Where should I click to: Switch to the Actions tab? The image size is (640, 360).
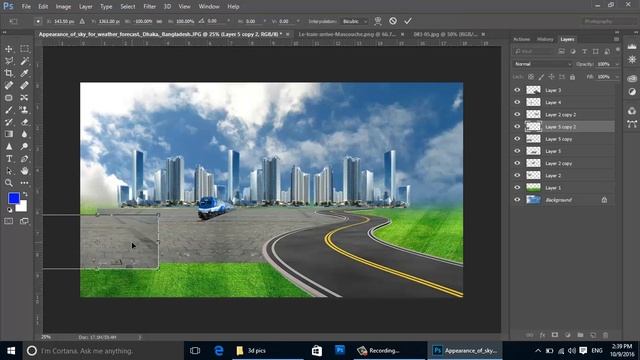pyautogui.click(x=522, y=39)
